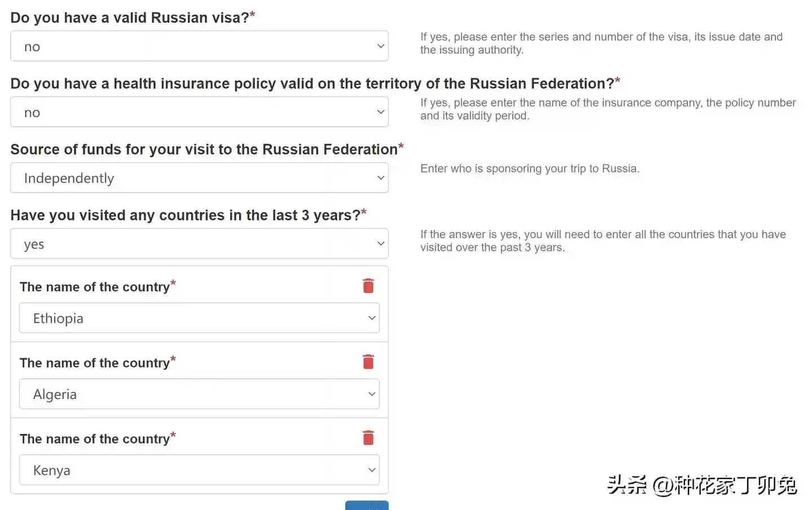
Task: Delete the Ethiopia country entry
Action: click(368, 286)
